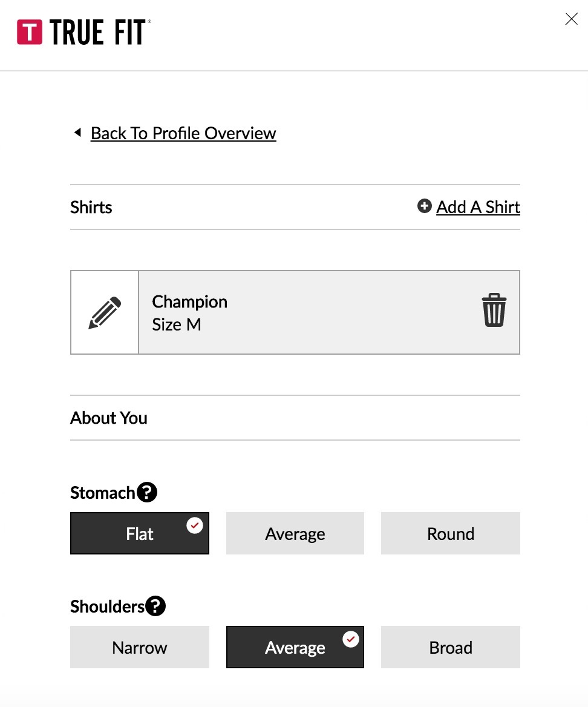
Task: Click the About You section heading
Action: pyautogui.click(x=109, y=418)
